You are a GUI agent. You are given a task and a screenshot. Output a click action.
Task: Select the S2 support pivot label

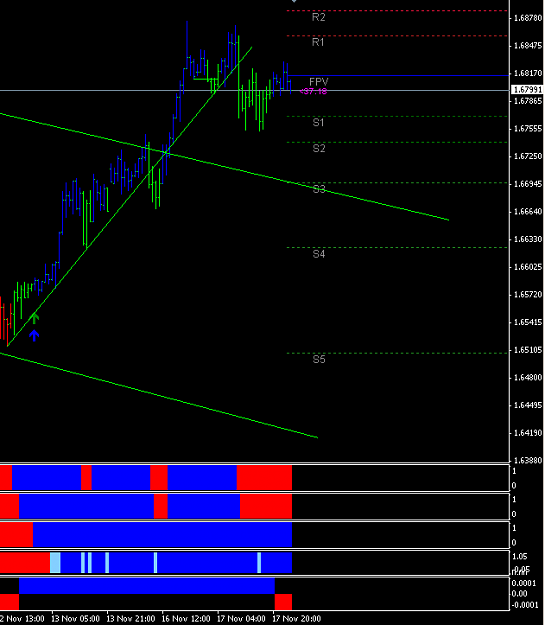pos(319,148)
